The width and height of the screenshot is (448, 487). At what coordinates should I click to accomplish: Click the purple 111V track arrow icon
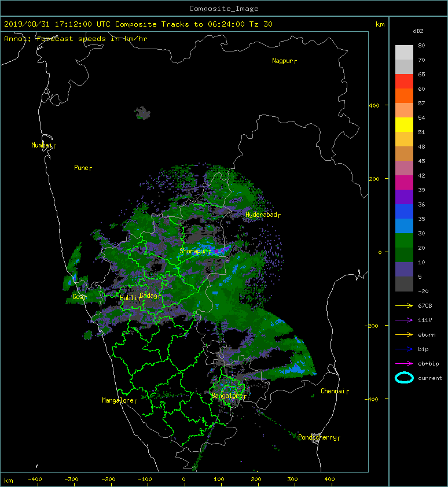pyautogui.click(x=404, y=320)
